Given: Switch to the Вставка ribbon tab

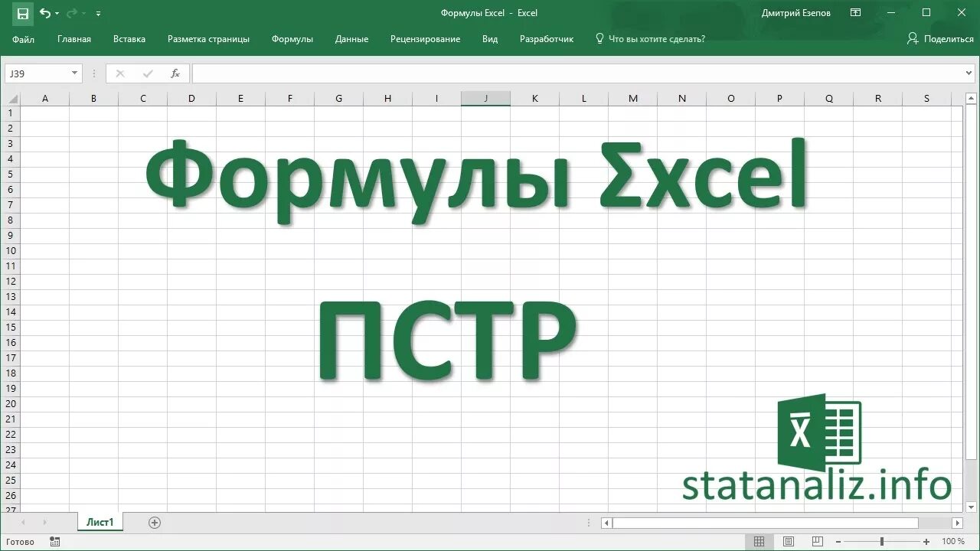Looking at the screenshot, I should pos(129,39).
